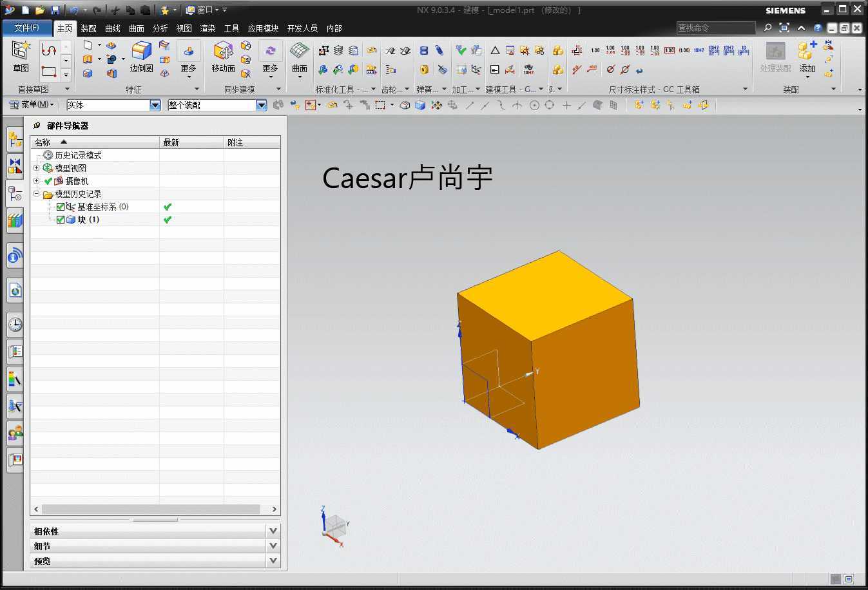Viewport: 868px width, 590px height.
Task: Open the 整个装配 selection scope dropdown
Action: [261, 105]
